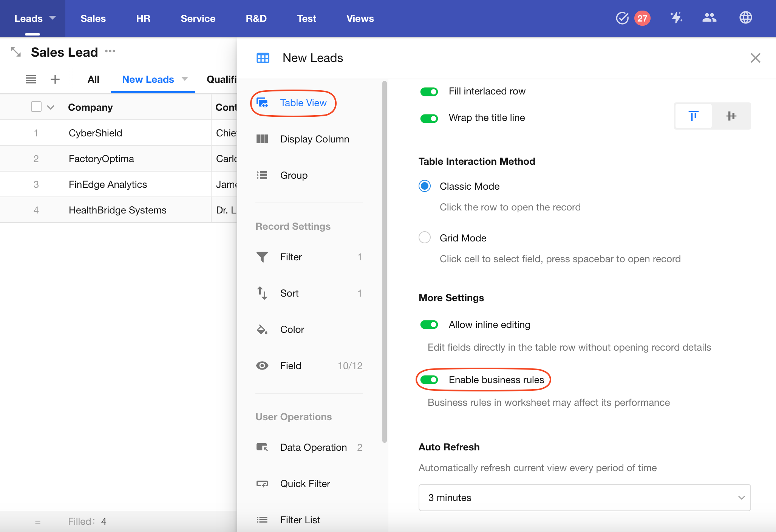Open the contacts people icon
The height and width of the screenshot is (532, 776).
[x=709, y=18]
